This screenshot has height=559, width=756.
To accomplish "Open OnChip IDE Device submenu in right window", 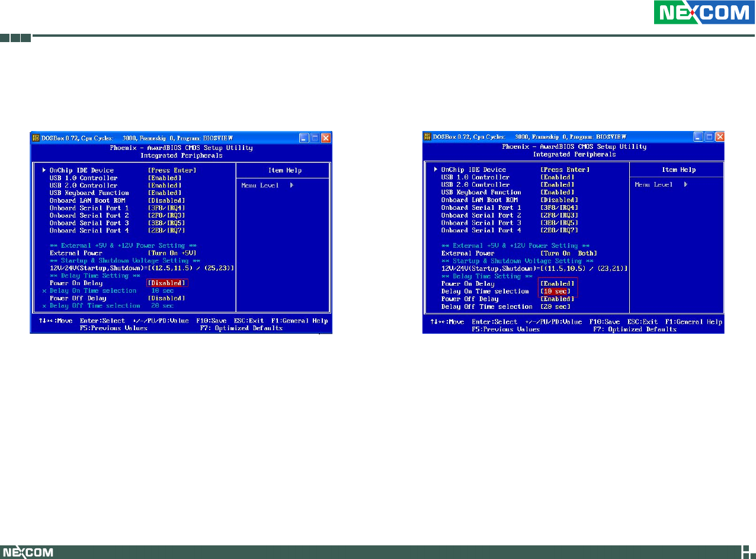I will point(474,170).
